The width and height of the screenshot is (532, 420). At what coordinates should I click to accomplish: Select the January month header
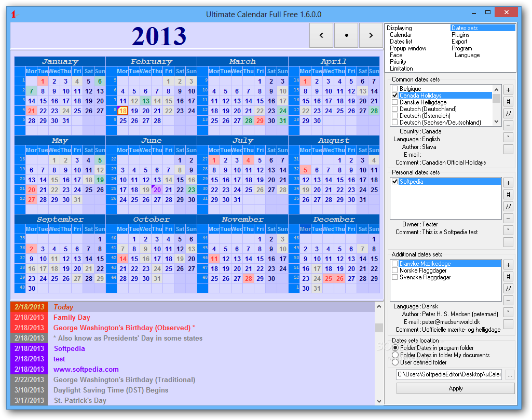point(60,61)
